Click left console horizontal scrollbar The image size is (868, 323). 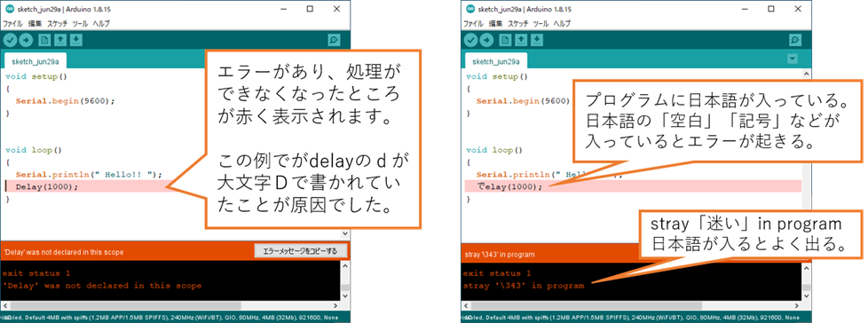170,305
